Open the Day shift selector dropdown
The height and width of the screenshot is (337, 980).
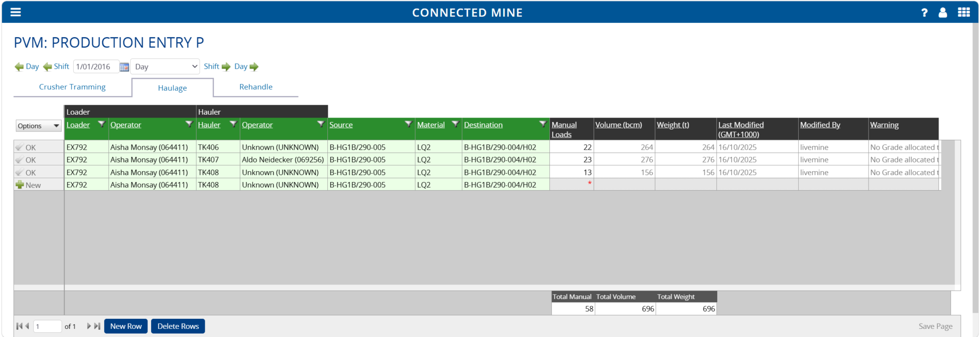coord(165,66)
